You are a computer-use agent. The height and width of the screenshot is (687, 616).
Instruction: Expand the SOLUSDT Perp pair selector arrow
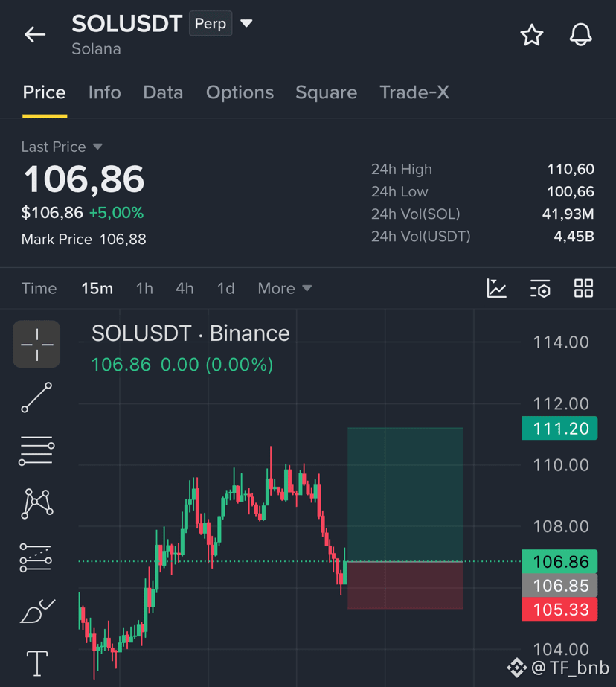[x=246, y=23]
